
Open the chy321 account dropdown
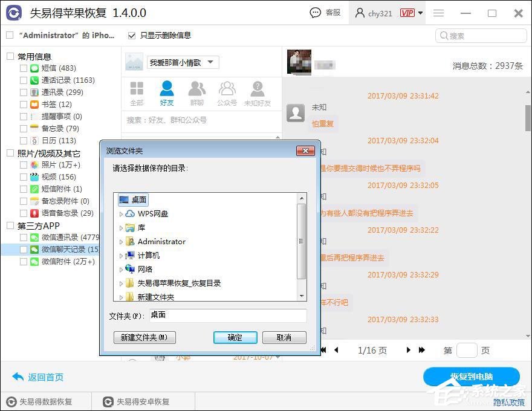click(x=421, y=13)
